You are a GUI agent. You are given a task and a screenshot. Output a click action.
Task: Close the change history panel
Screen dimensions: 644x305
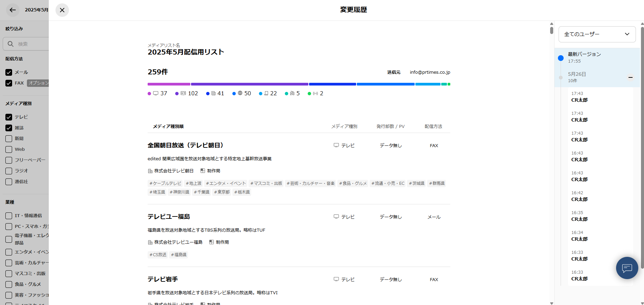tap(62, 10)
